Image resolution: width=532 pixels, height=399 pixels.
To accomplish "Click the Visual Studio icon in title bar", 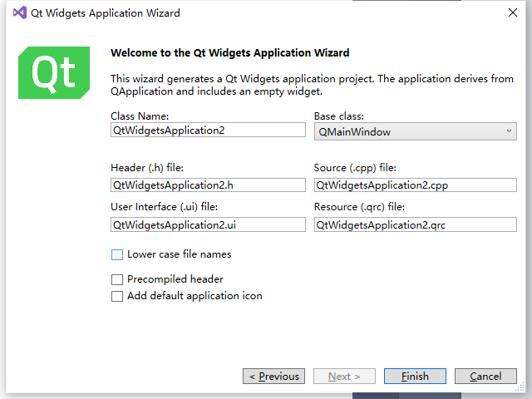I will (20, 13).
